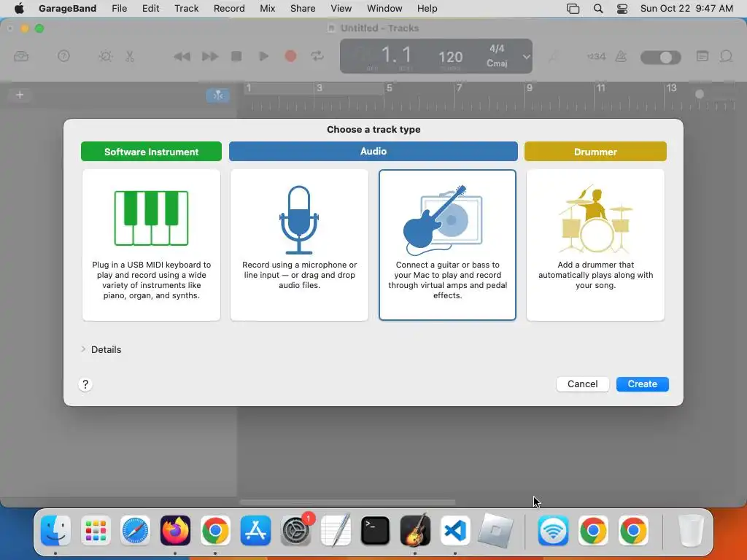Open Visual Studio Code from the Dock
Image resolution: width=747 pixels, height=560 pixels.
pos(455,531)
